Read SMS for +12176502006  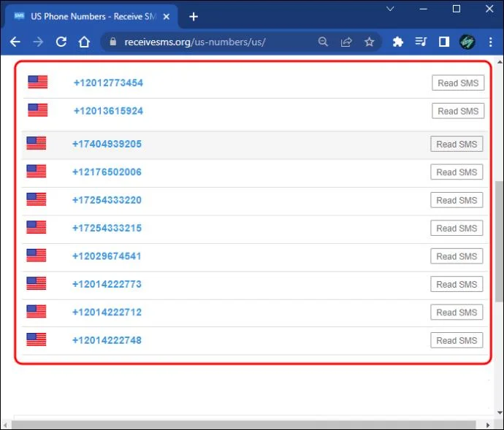[x=457, y=172]
